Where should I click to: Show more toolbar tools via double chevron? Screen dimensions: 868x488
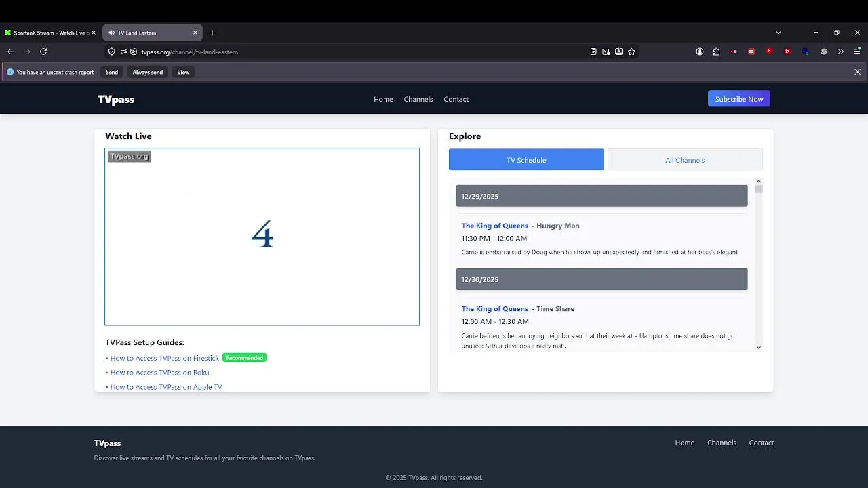841,52
